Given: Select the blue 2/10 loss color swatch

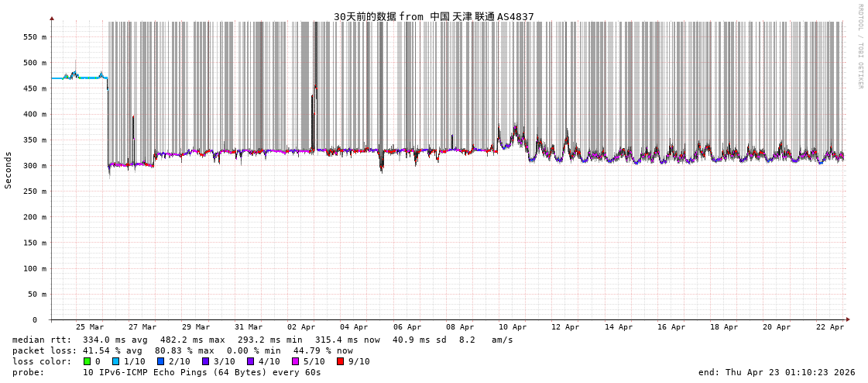Looking at the screenshot, I should pos(160,361).
